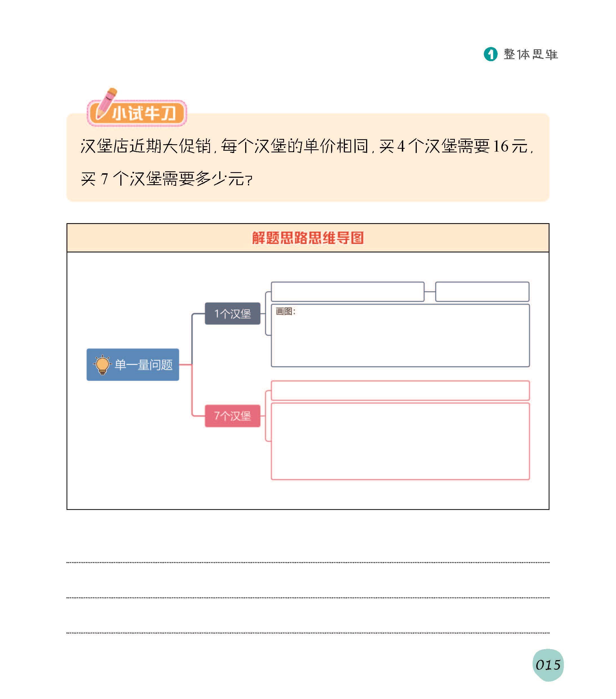
Task: Click the problem text about 汉堡店
Action: coord(307,147)
